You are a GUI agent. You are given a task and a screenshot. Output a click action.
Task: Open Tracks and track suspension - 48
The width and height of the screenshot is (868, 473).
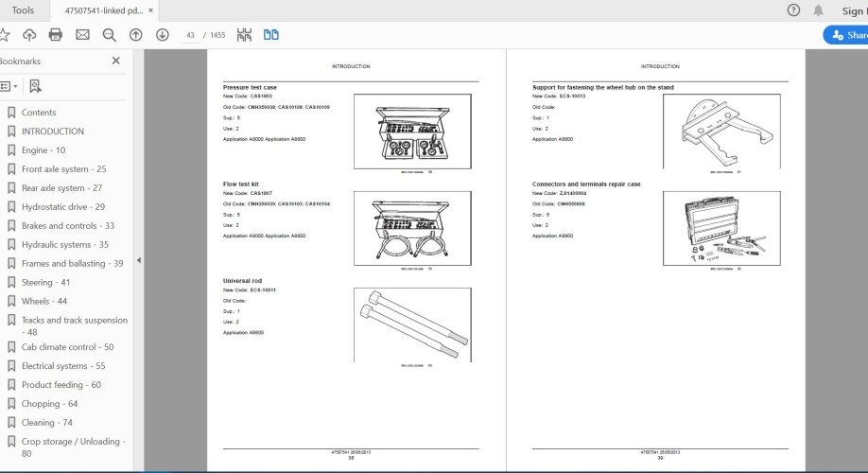tap(74, 325)
